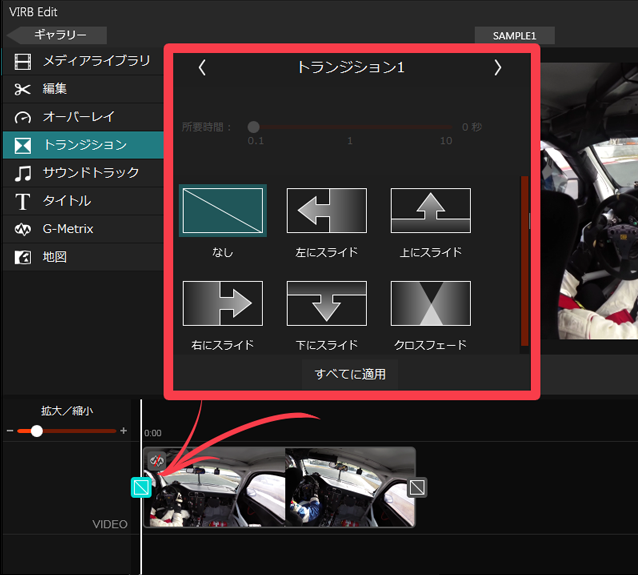
Task: Select the 左にスライド transition icon
Action: pos(327,210)
